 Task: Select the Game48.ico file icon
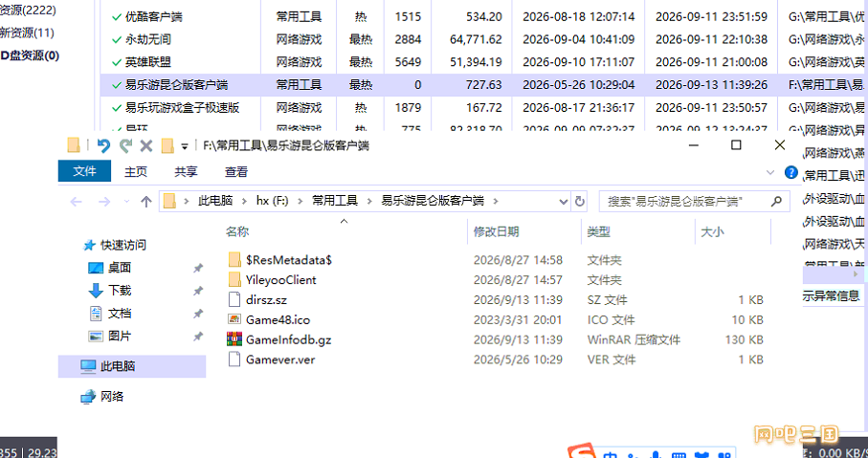tap(234, 319)
